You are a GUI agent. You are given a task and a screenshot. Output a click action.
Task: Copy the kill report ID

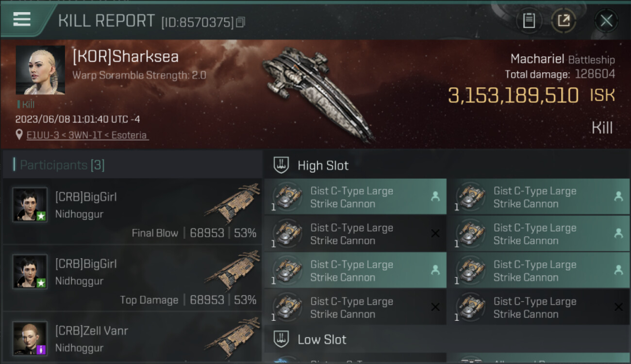(241, 22)
